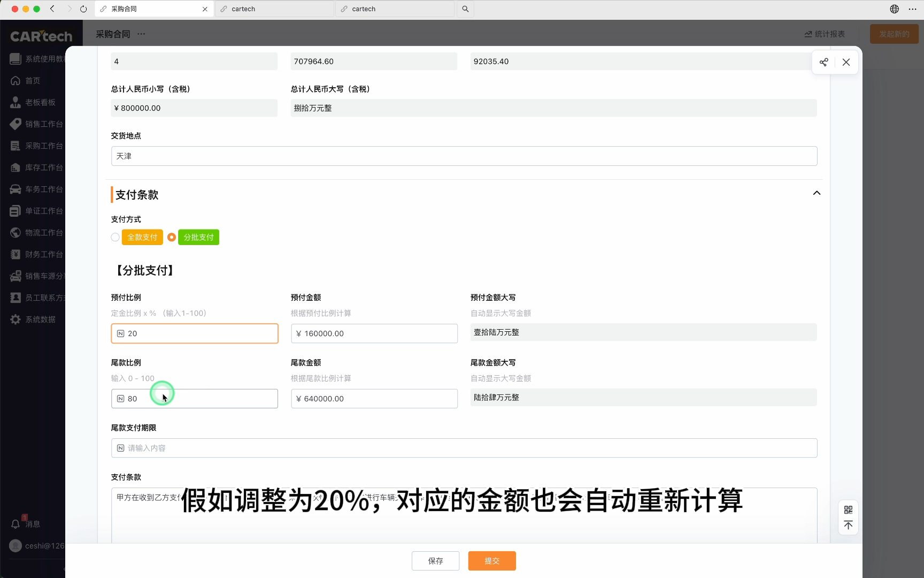Open the globe language icon
This screenshot has height=578, width=924.
(x=894, y=9)
